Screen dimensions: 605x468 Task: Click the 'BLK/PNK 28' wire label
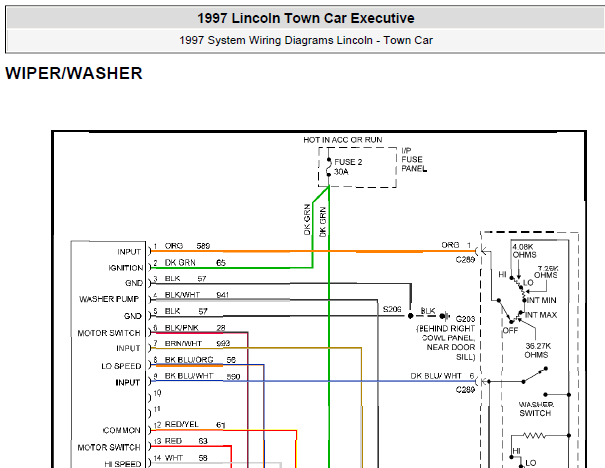pos(195,328)
